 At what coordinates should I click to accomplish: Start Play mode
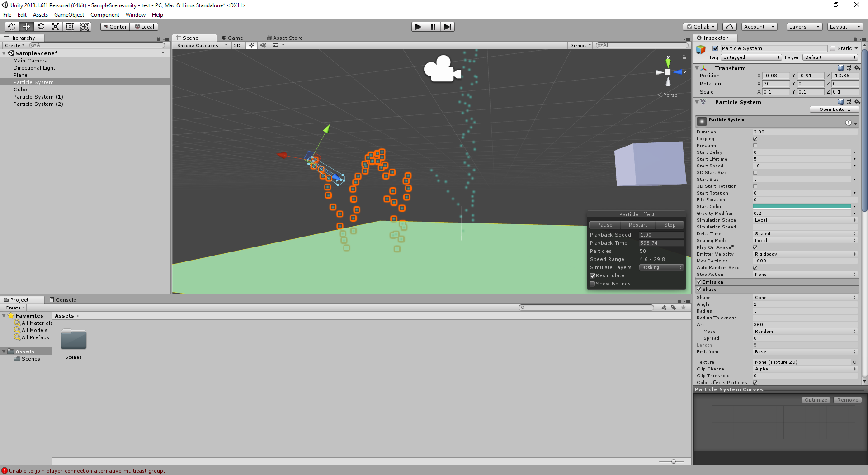click(419, 27)
